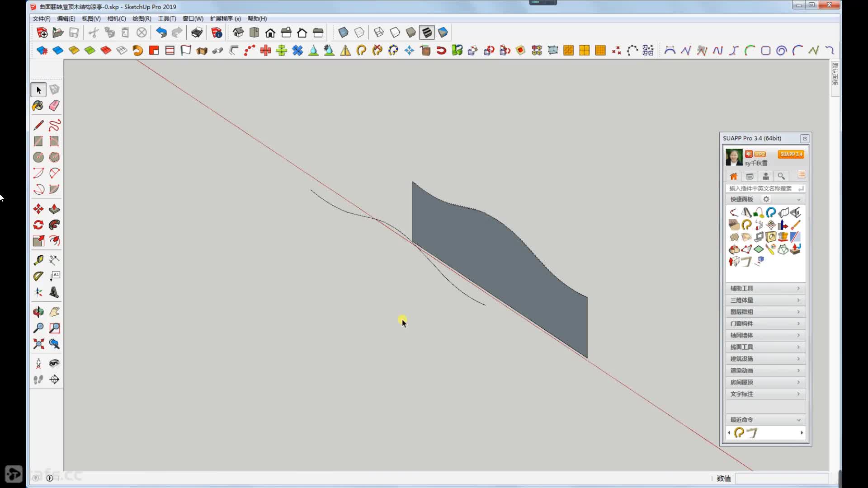Open SUAPP list menu icon
This screenshot has height=488, width=868.
click(x=801, y=175)
